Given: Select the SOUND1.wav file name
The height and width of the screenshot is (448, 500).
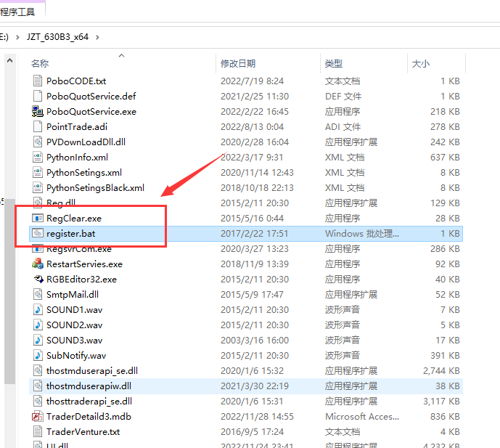Looking at the screenshot, I should click(x=75, y=309).
